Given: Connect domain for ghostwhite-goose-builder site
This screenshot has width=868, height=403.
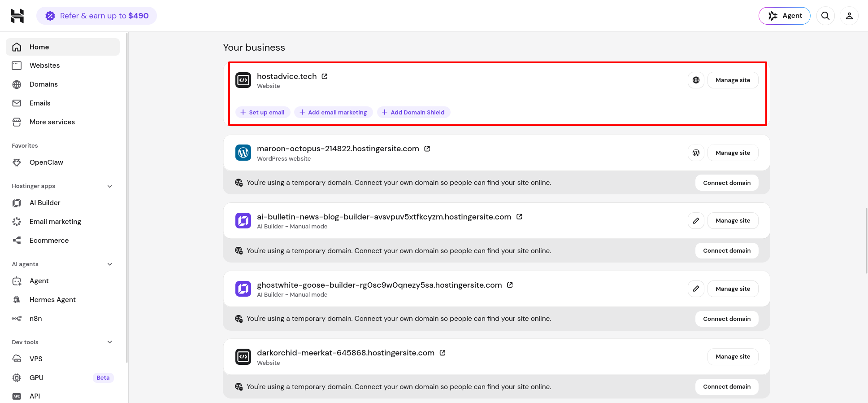Looking at the screenshot, I should point(727,319).
